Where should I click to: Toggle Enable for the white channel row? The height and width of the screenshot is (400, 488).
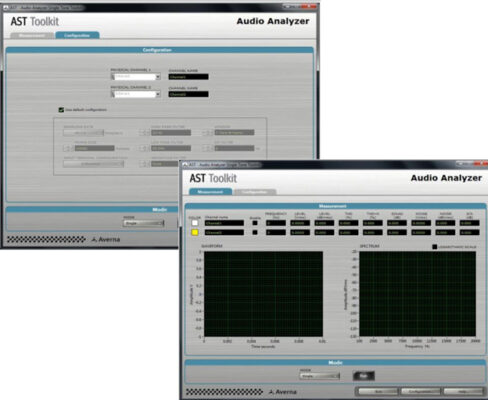(x=255, y=223)
